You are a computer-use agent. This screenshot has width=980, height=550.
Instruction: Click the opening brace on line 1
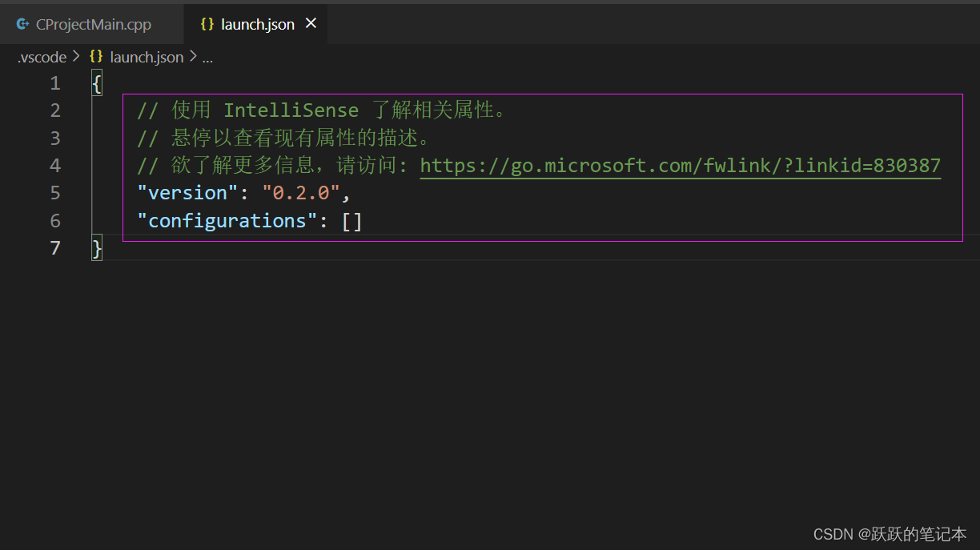pos(97,83)
